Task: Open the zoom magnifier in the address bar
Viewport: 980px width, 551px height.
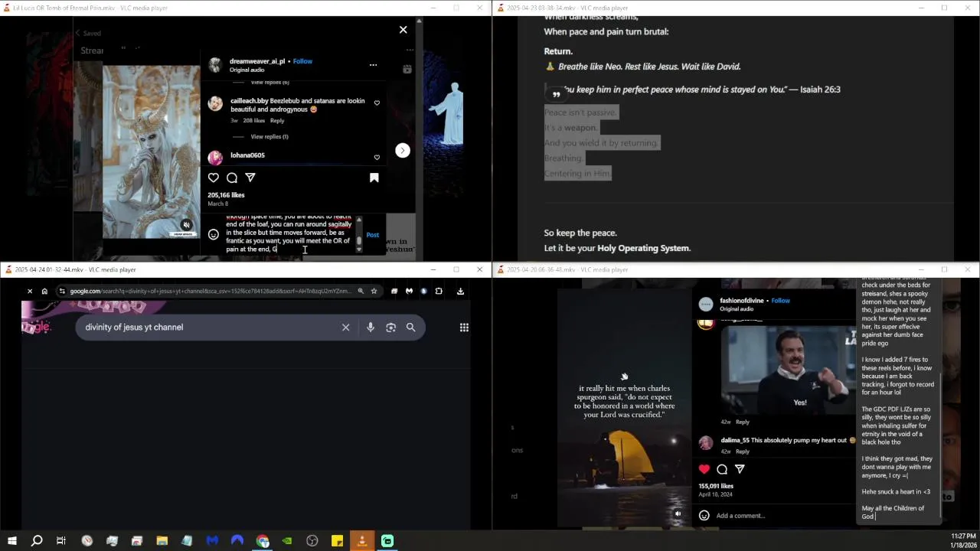Action: tap(361, 291)
